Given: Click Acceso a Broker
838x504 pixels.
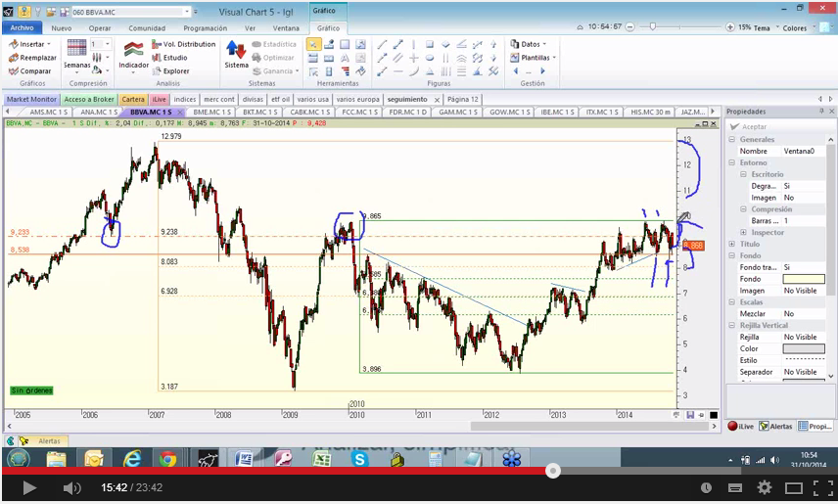Looking at the screenshot, I should click(89, 99).
